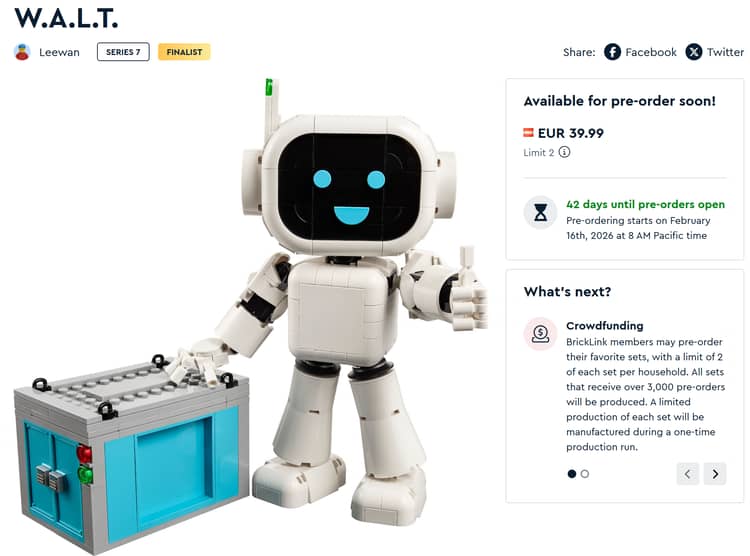The image size is (750, 556).
Task: Click the FINALIST badge
Action: 184,52
